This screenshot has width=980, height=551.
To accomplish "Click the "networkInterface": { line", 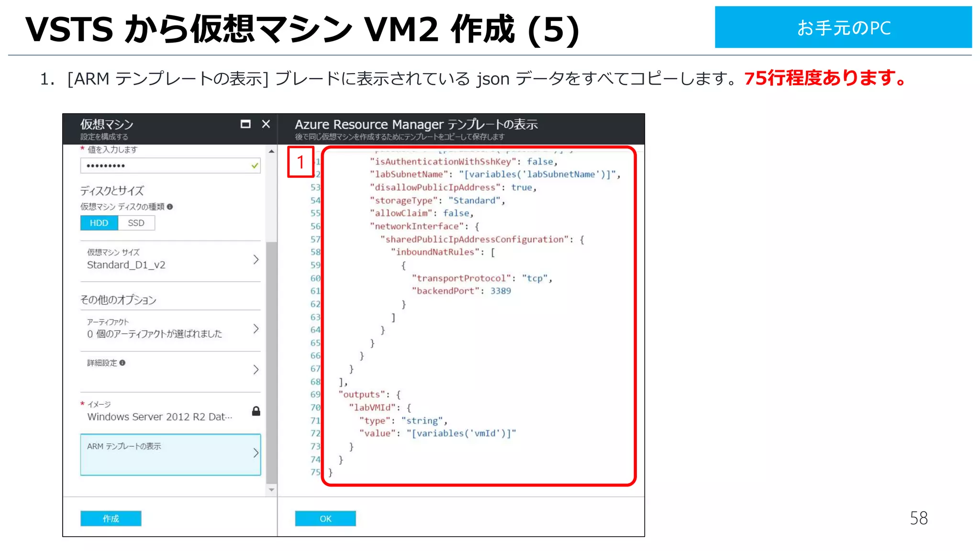I will click(x=424, y=226).
